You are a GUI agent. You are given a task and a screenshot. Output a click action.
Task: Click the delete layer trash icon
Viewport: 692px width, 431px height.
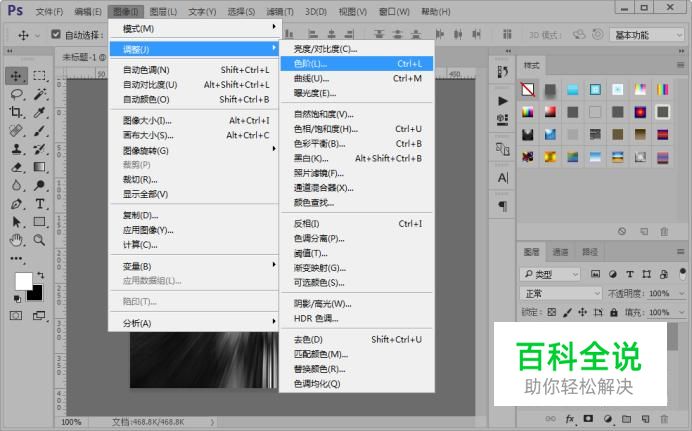(664, 419)
